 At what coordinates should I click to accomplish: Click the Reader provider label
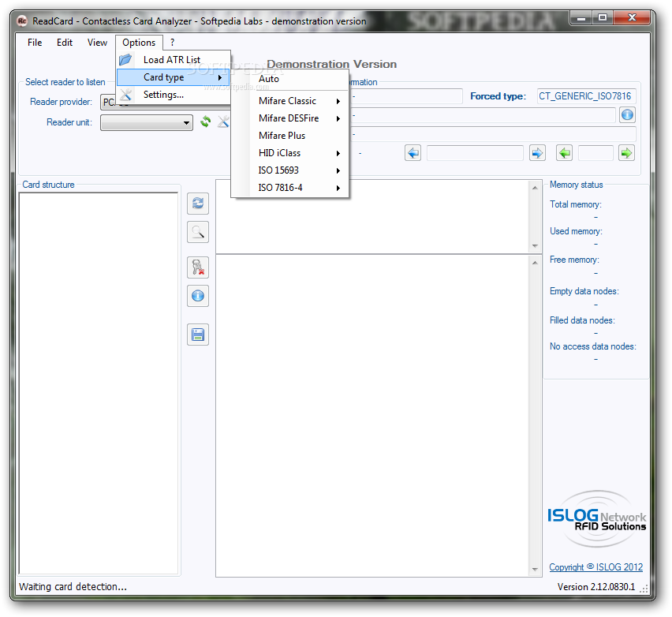tap(61, 102)
